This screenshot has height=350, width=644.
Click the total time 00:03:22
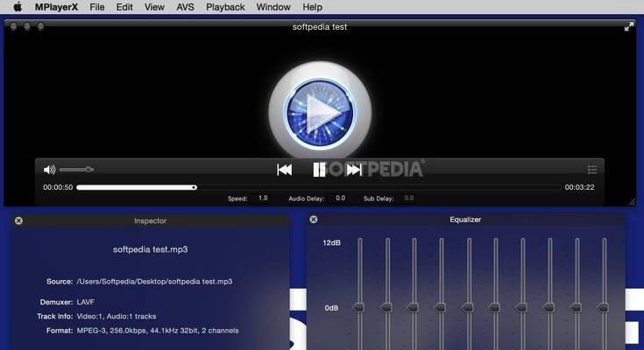point(579,187)
